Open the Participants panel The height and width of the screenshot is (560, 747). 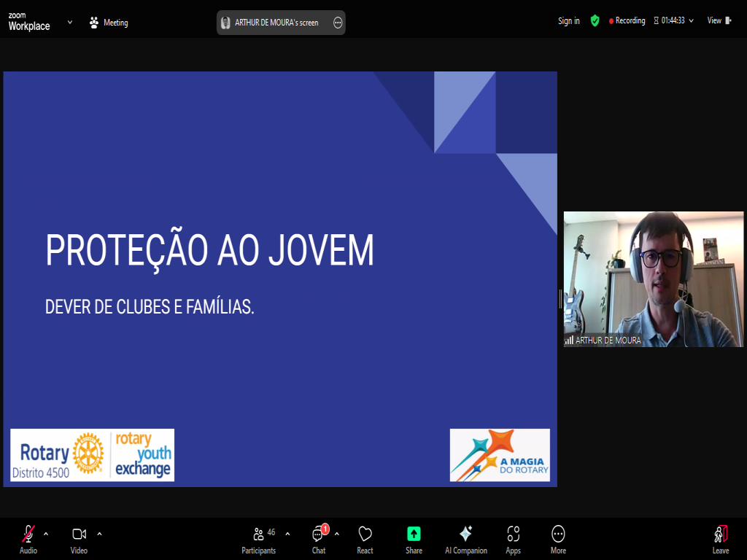pos(259,534)
